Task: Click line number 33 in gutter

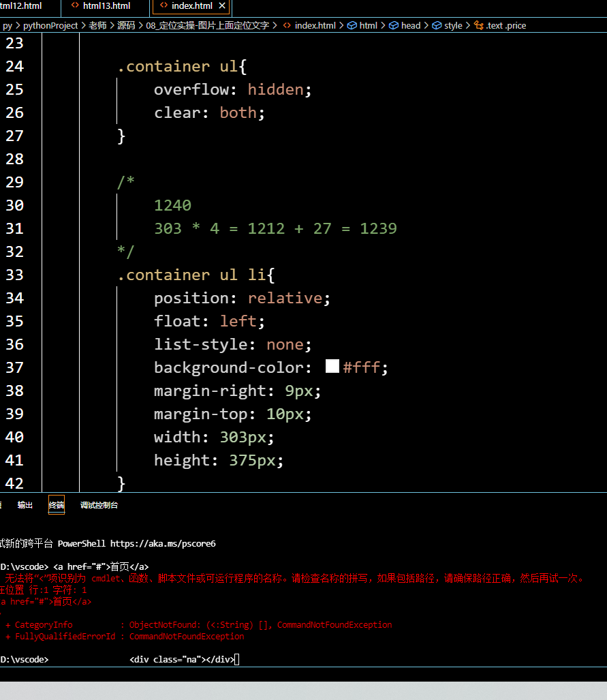Action: click(14, 275)
